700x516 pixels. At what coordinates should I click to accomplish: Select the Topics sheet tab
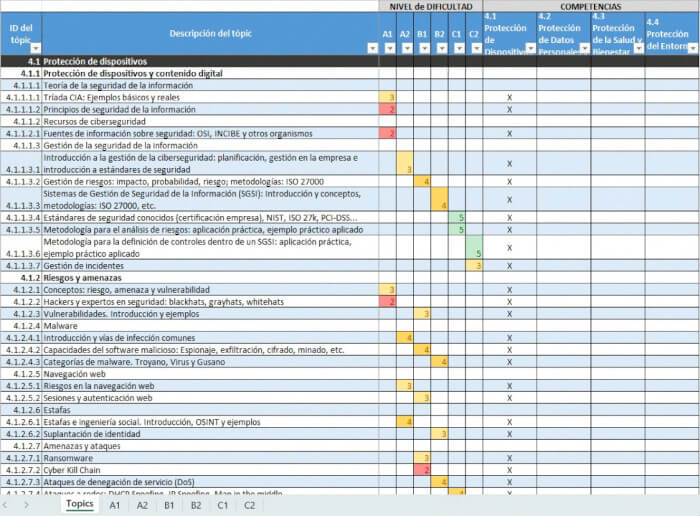tap(79, 505)
